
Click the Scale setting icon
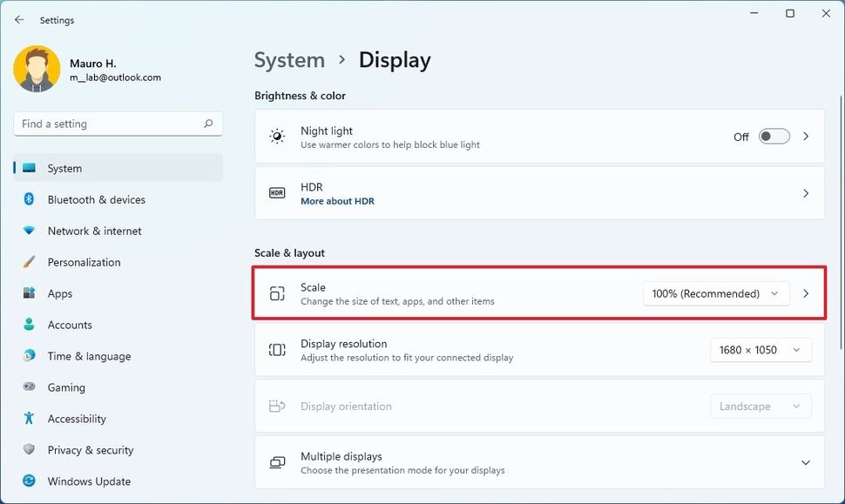pyautogui.click(x=277, y=293)
